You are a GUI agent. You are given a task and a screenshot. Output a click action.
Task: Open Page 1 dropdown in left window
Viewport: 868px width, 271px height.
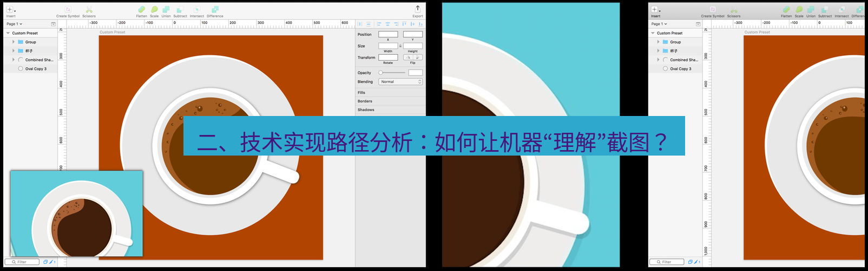15,24
